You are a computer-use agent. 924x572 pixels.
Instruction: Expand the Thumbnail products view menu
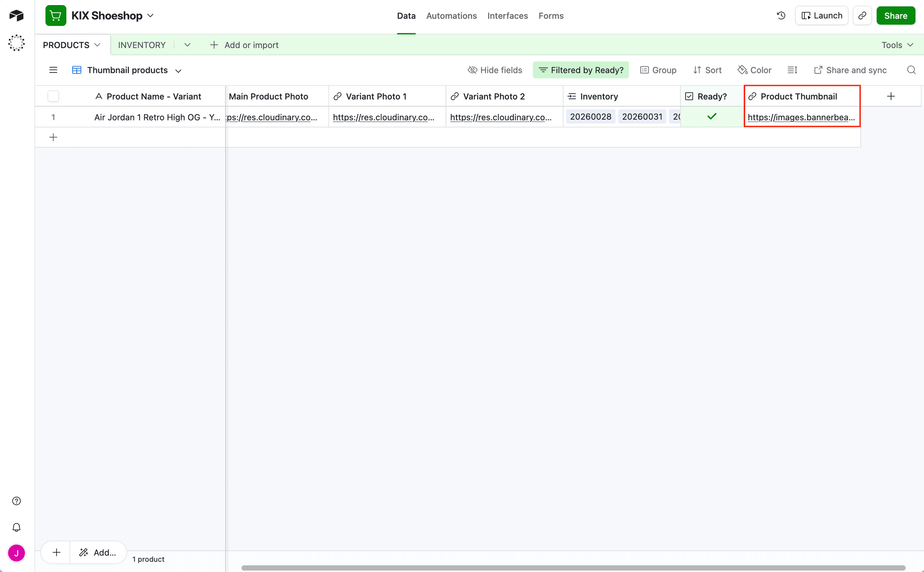(179, 70)
